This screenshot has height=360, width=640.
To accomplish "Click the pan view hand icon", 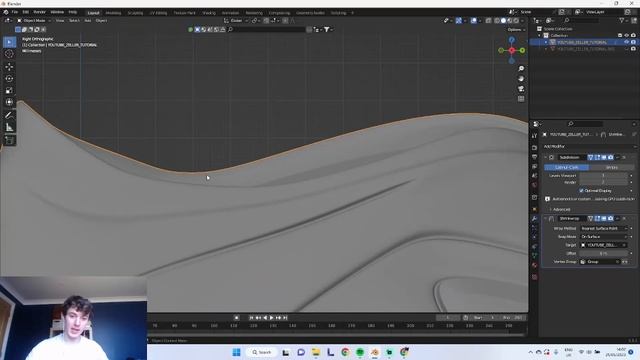I will [x=521, y=79].
